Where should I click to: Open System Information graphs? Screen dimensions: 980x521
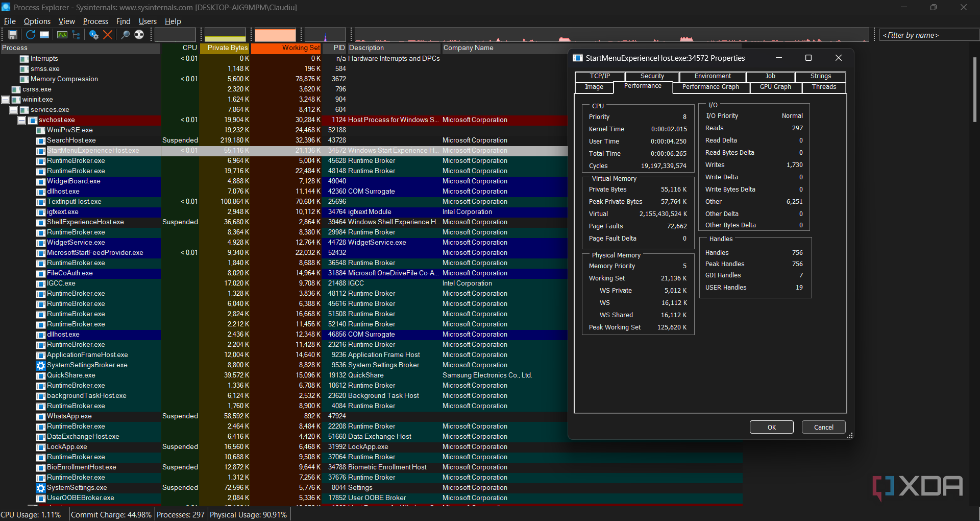click(62, 35)
